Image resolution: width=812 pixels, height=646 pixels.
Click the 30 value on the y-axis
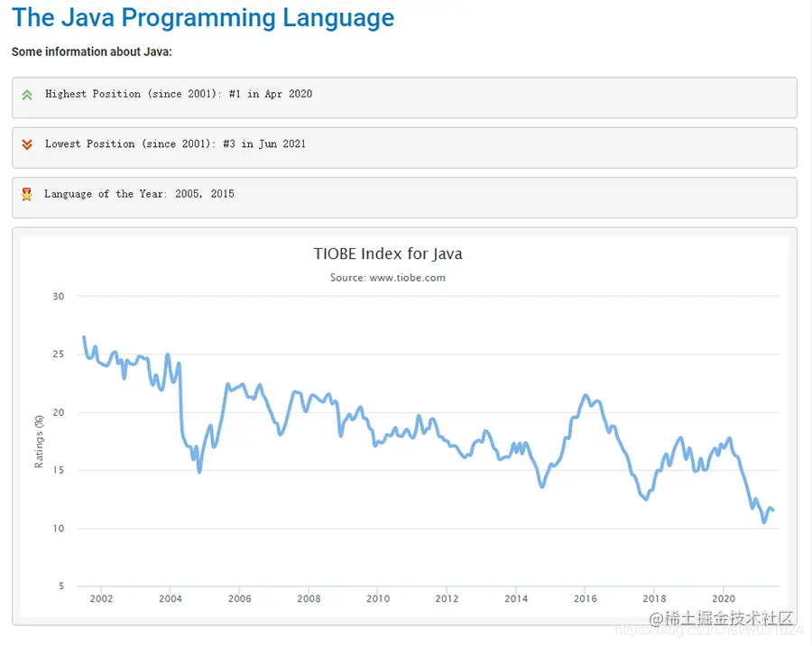(x=59, y=296)
